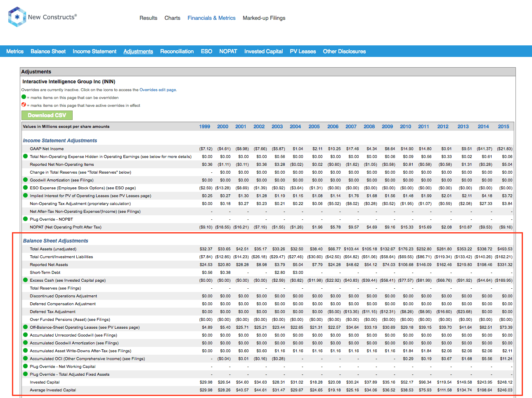The height and width of the screenshot is (398, 532).
Task: Click the Average Invested Capital row label
Action: tap(53, 390)
